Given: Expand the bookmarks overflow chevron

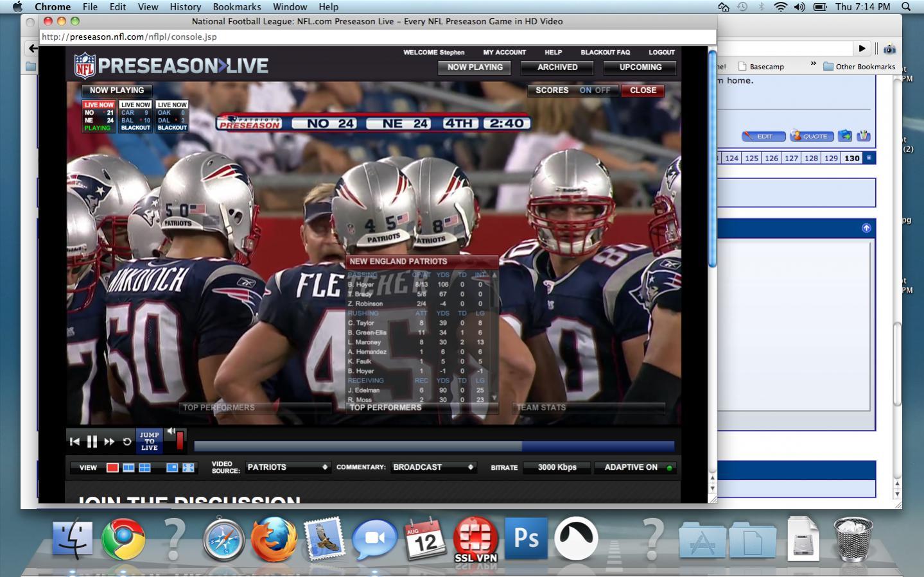Looking at the screenshot, I should click(x=813, y=64).
